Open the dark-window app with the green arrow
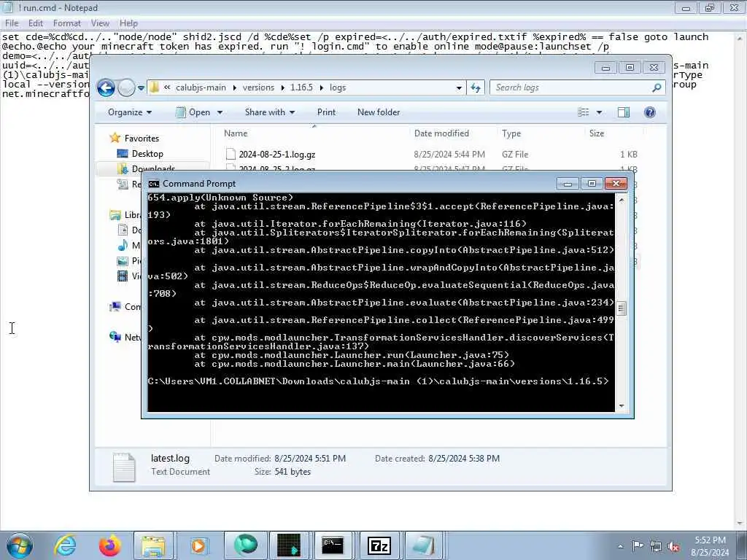Viewport: 747px width, 560px height. (x=289, y=545)
